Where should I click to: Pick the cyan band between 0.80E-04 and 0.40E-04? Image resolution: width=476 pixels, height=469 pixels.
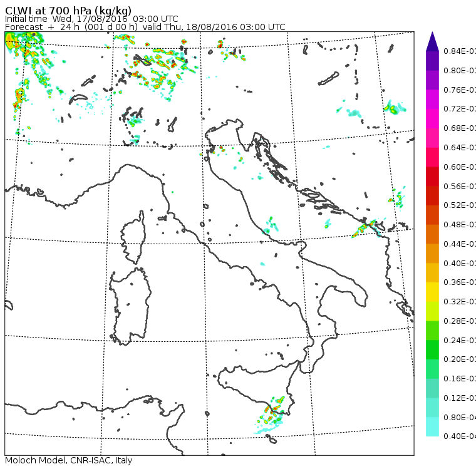pos(432,427)
